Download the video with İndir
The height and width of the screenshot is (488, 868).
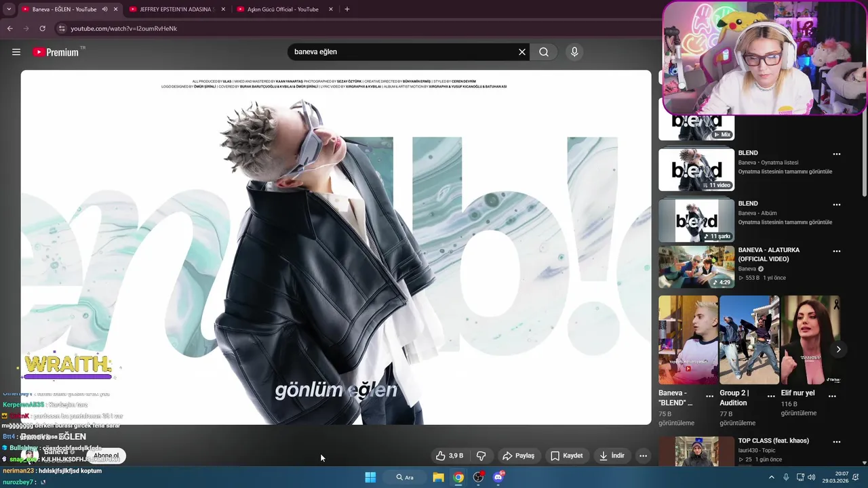click(612, 455)
